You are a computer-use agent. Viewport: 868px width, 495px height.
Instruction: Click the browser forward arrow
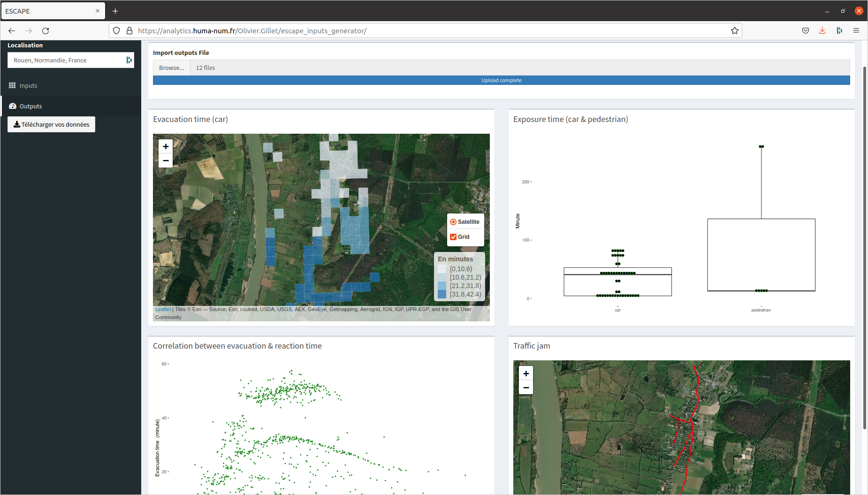(29, 30)
